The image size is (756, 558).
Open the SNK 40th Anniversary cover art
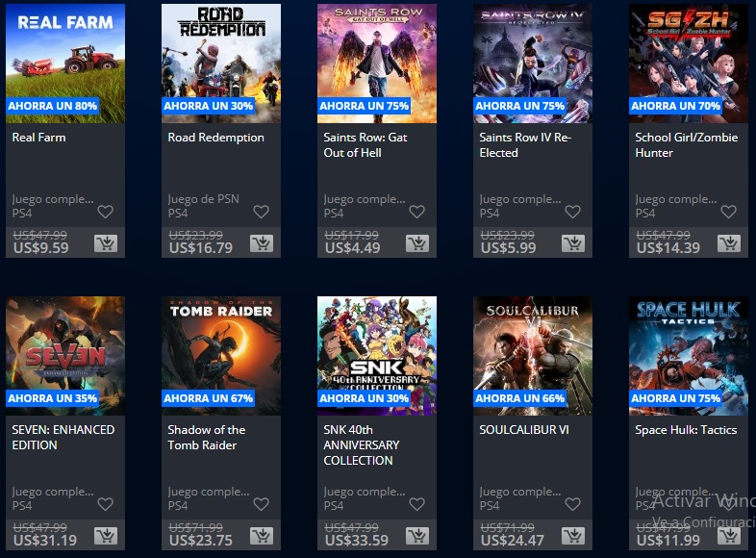376,356
